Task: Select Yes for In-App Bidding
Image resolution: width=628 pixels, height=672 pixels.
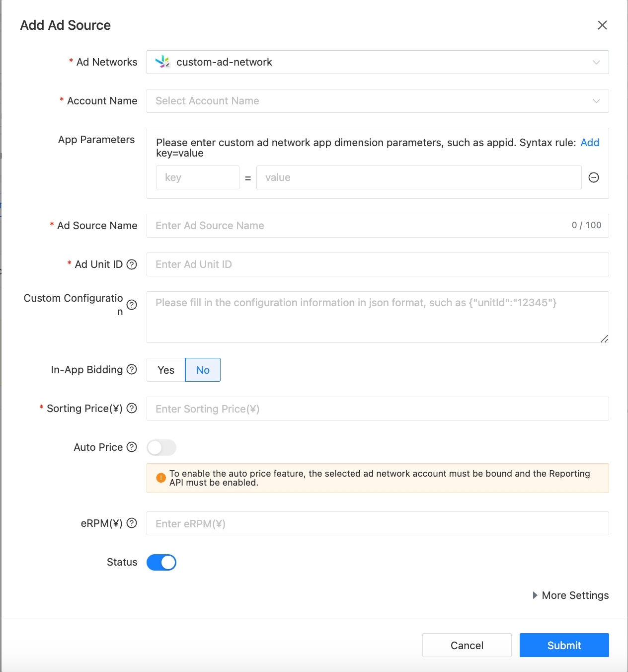Action: pyautogui.click(x=166, y=370)
